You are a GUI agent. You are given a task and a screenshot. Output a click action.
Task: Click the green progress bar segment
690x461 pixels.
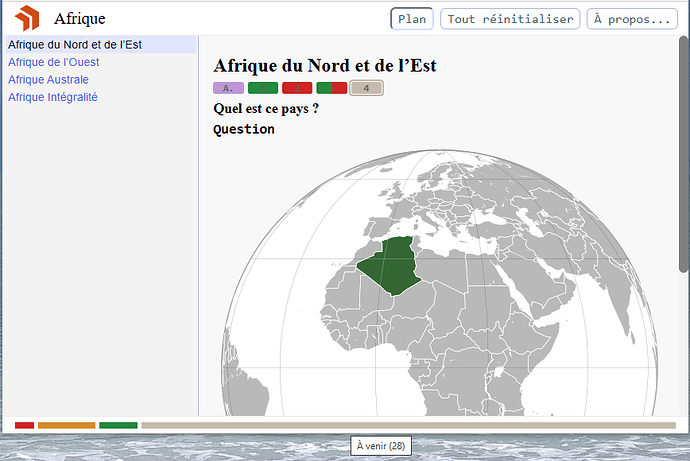[x=118, y=425]
